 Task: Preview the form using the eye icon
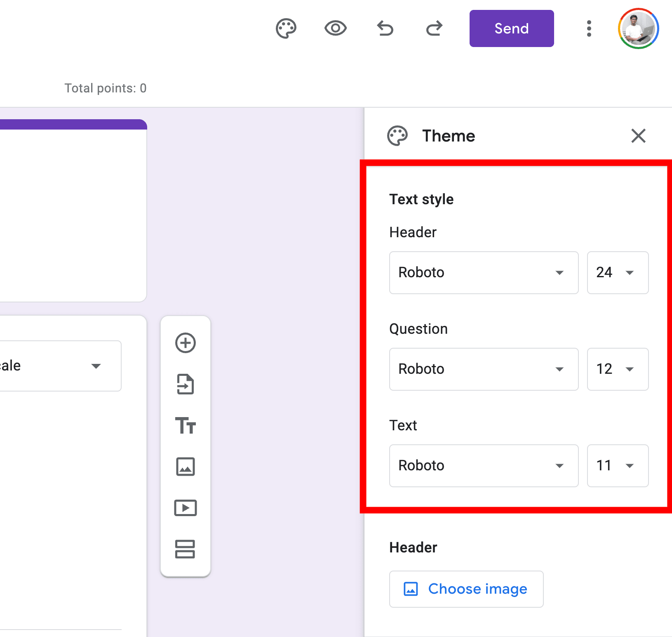335,28
